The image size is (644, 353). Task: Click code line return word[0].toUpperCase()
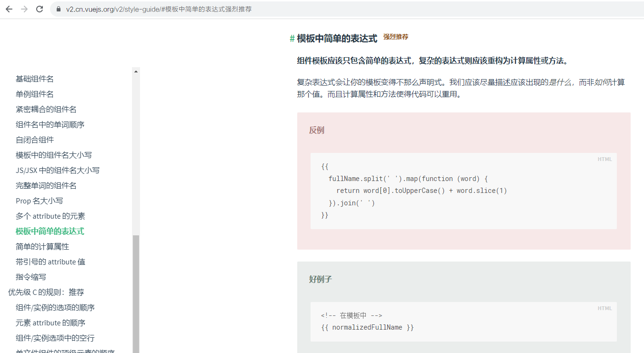[422, 191]
